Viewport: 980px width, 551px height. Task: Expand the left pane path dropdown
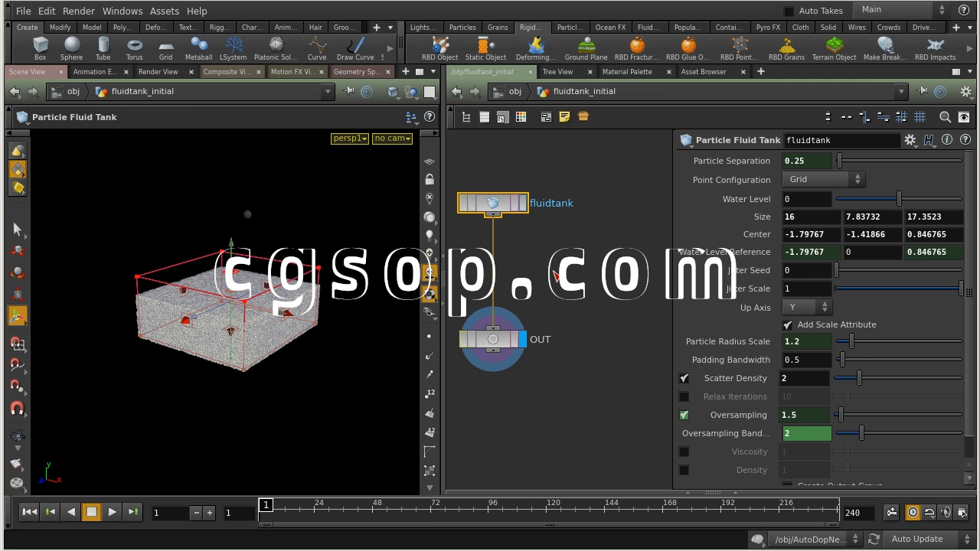(x=328, y=91)
